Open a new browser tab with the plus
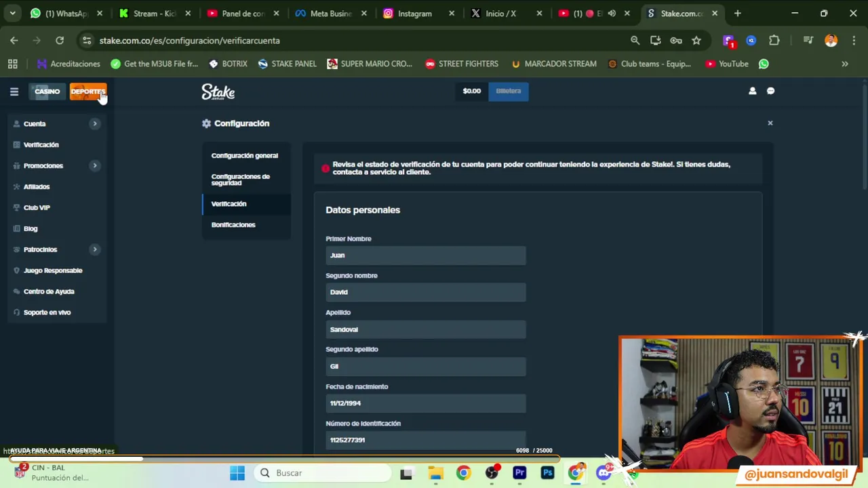Image resolution: width=868 pixels, height=488 pixels. [x=737, y=14]
